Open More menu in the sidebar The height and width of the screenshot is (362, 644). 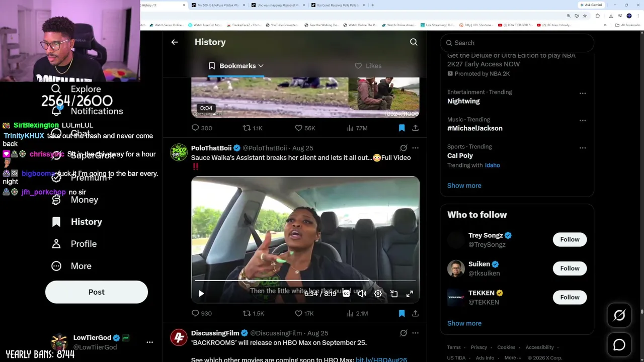tap(71, 266)
